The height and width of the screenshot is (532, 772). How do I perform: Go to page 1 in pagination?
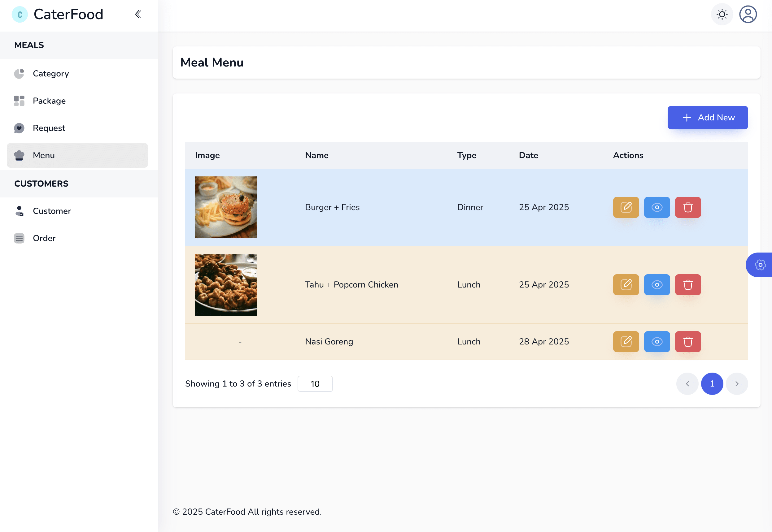pos(712,383)
